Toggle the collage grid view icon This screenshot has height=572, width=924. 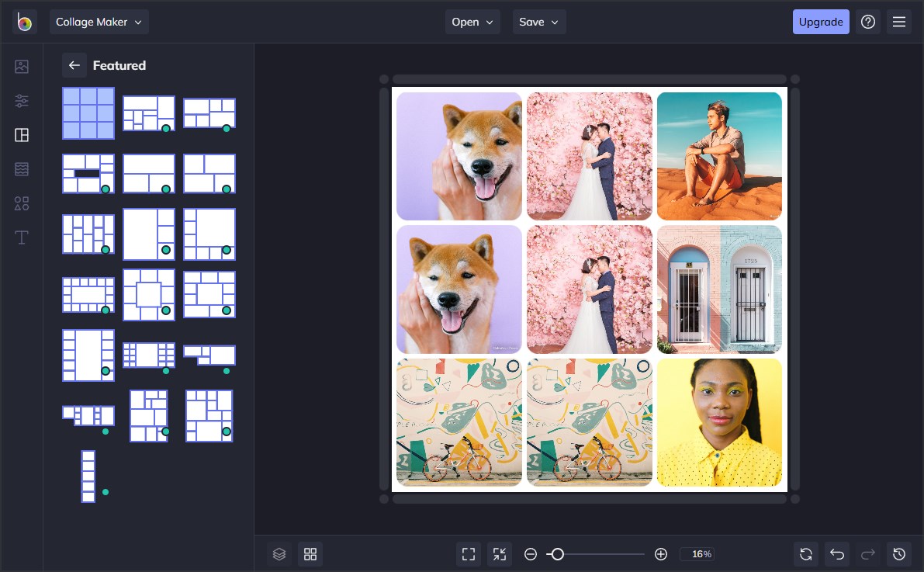[x=310, y=553]
